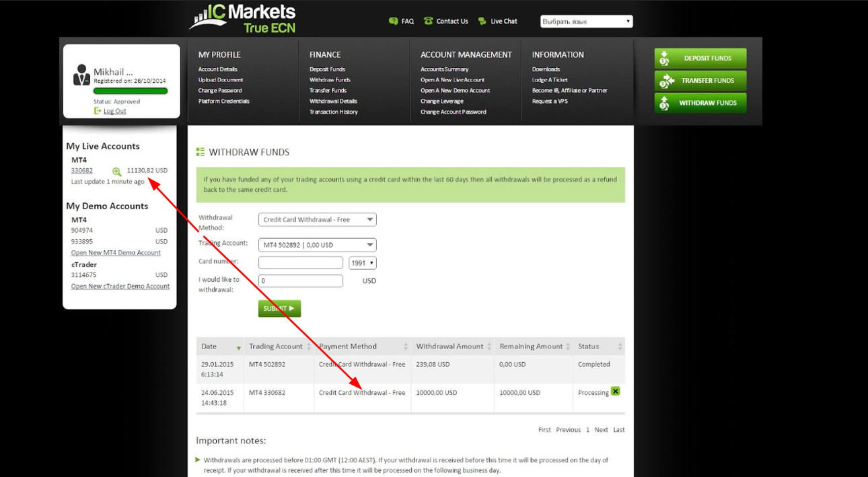Click demo account 933895 row
Image resolution: width=868 pixels, height=477 pixels.
(x=119, y=242)
